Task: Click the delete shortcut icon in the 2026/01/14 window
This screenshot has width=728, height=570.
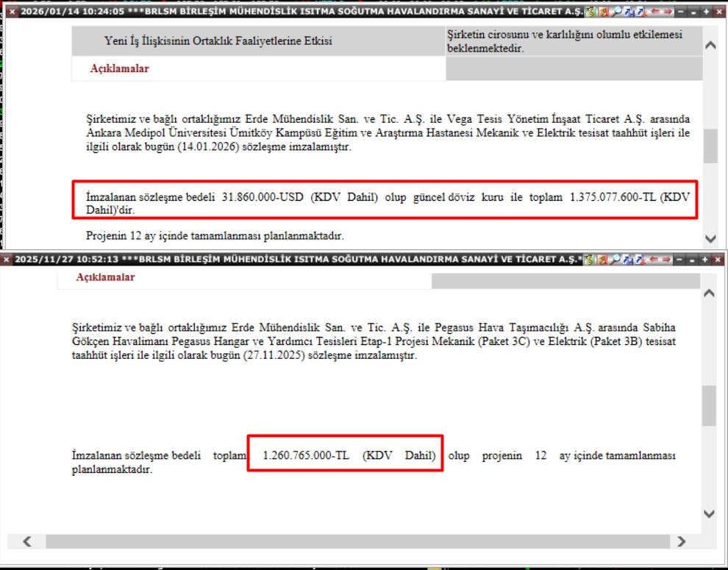Action: point(642,12)
